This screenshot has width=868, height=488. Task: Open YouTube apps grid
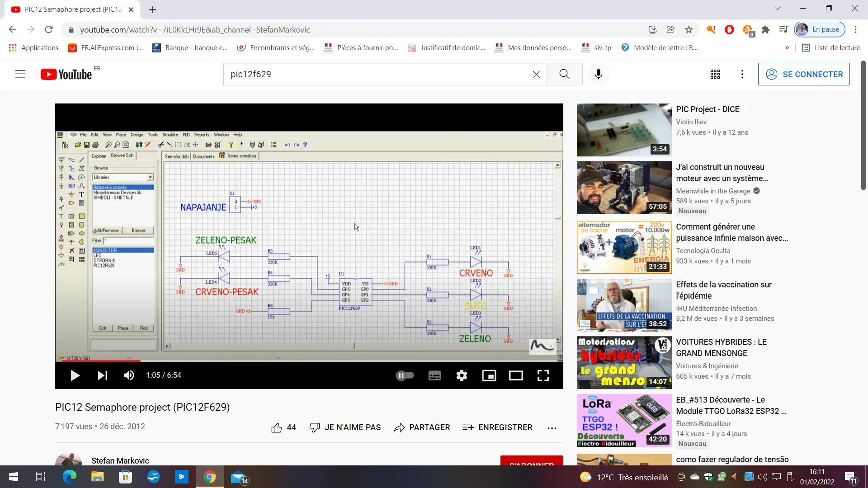tap(715, 74)
